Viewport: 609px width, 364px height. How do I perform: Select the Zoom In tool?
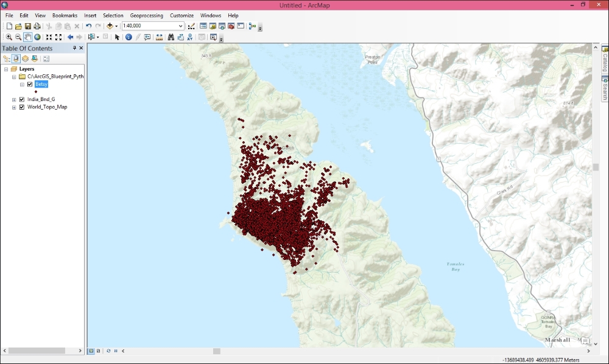(9, 37)
